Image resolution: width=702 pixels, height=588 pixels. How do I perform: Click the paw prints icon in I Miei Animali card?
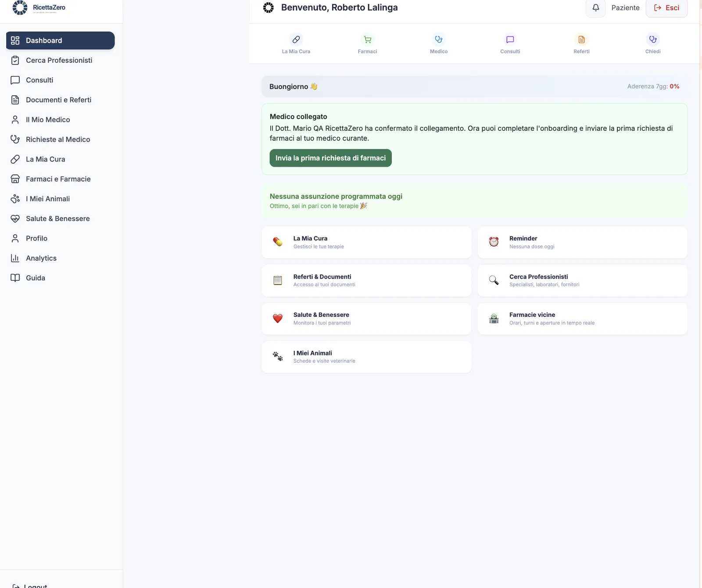point(278,356)
